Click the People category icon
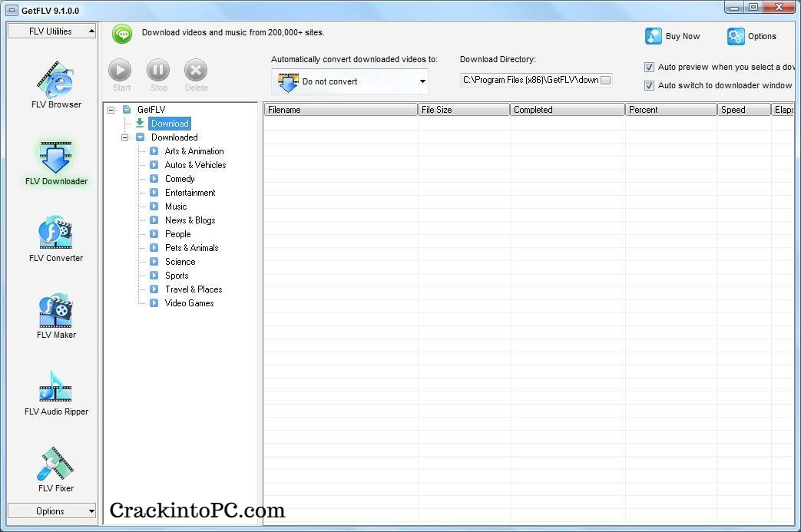 point(154,234)
